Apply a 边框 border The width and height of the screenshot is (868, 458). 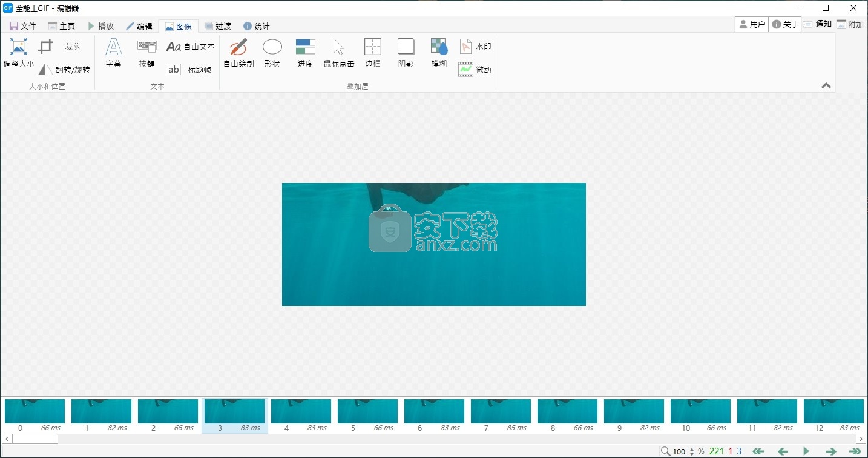373,53
